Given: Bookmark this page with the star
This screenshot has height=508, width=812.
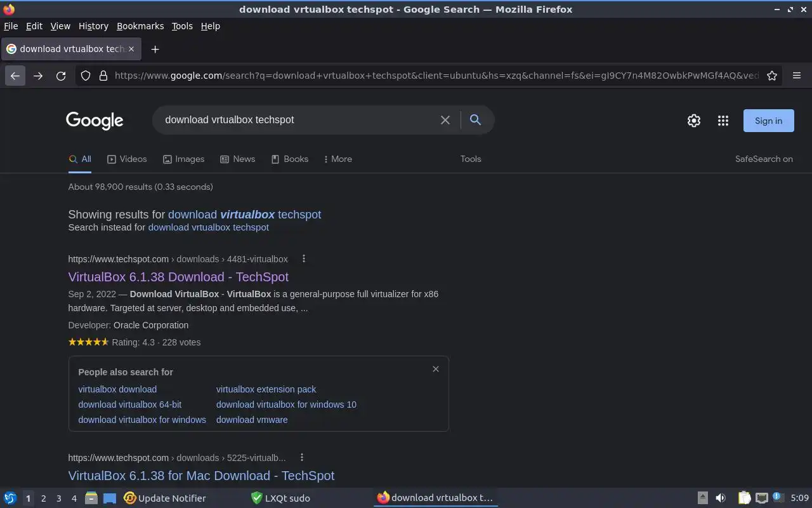Looking at the screenshot, I should [772, 76].
